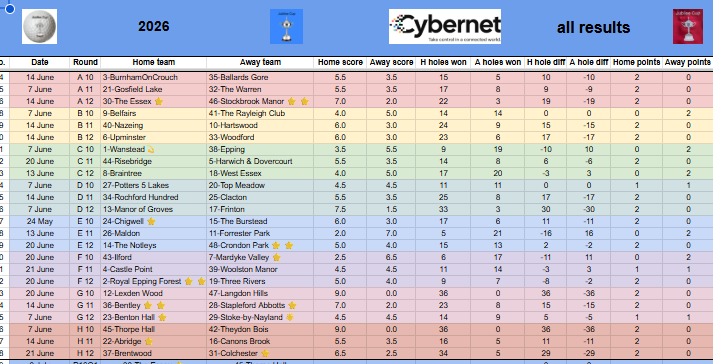Click the 'Round' column header

85,62
